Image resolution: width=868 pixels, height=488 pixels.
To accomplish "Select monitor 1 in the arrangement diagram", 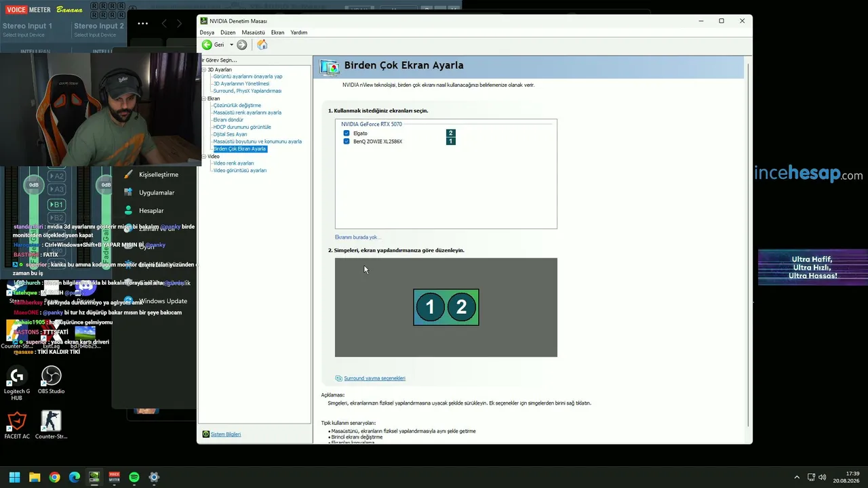I will pyautogui.click(x=430, y=307).
